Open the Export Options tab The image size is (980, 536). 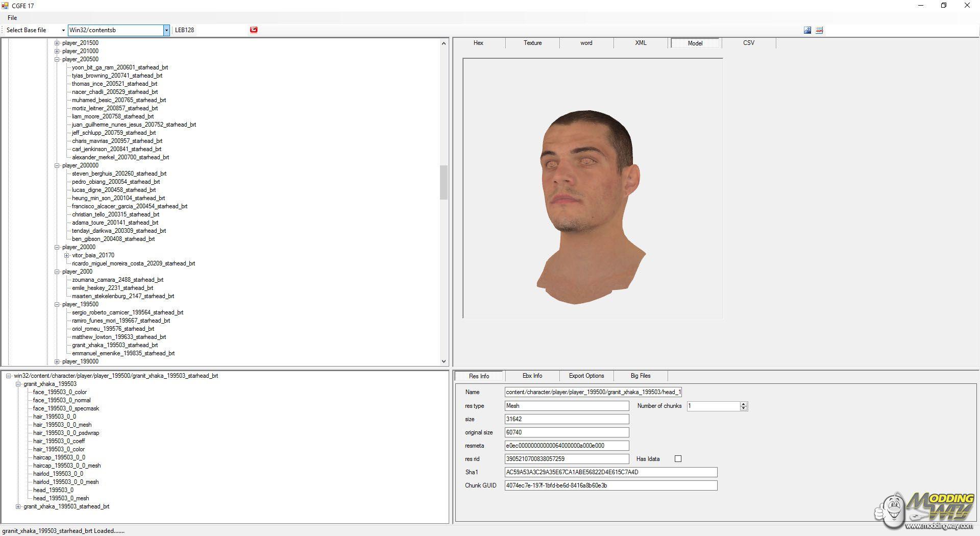586,376
